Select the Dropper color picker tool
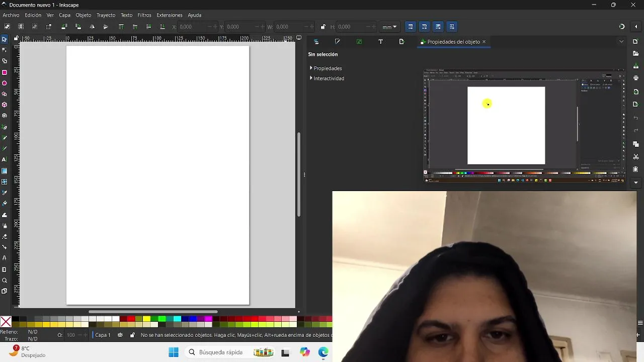 [x=5, y=193]
